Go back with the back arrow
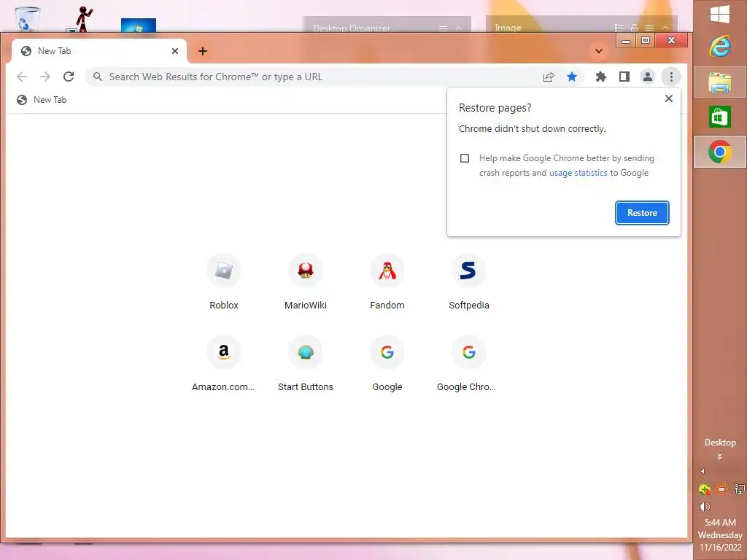Screen dimensions: 747x560 [x=22, y=77]
